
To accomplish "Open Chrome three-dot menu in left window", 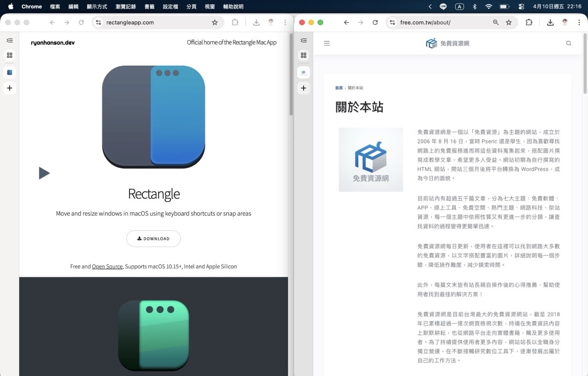I will pos(285,23).
